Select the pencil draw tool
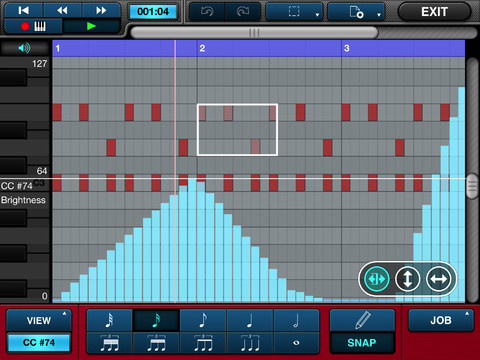Viewport: 480px width, 360px height. tap(362, 320)
